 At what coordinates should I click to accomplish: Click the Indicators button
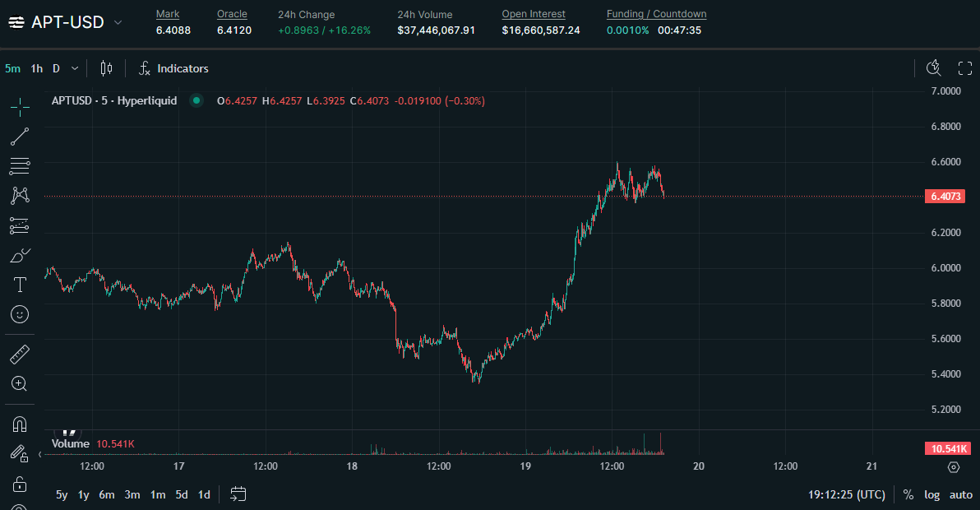173,68
